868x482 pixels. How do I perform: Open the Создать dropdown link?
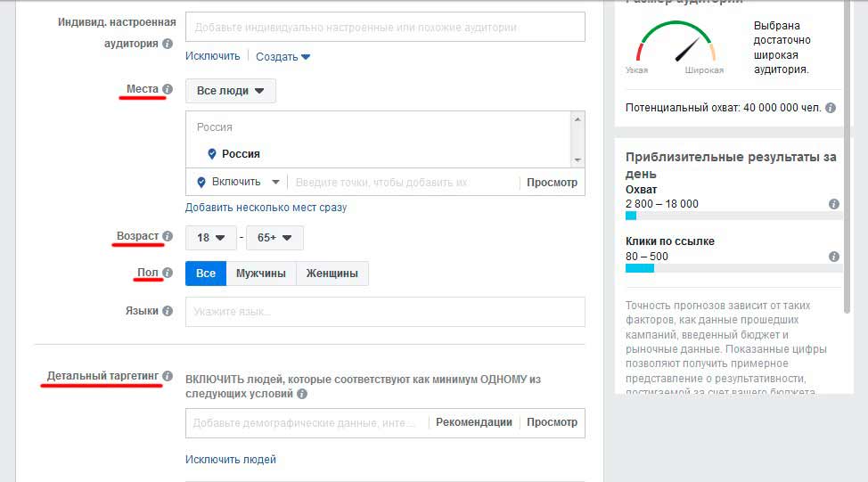pyautogui.click(x=283, y=56)
